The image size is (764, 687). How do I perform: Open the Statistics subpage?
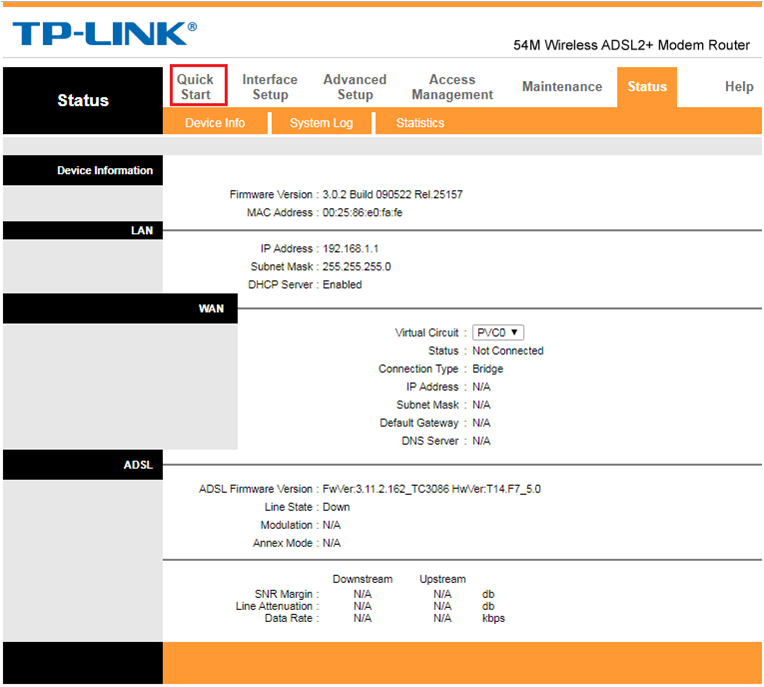coord(420,123)
